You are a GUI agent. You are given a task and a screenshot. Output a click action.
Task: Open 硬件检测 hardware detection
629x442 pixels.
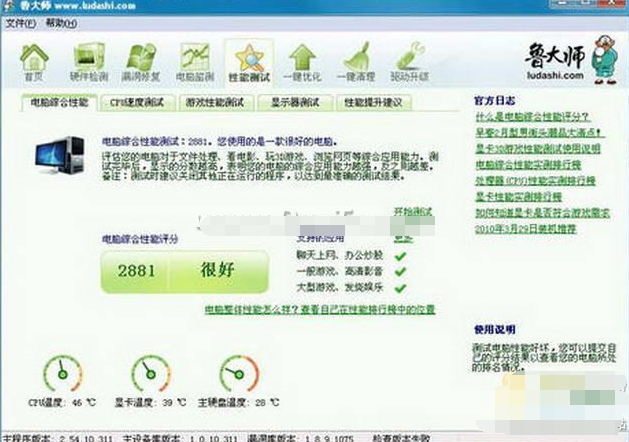[x=89, y=63]
